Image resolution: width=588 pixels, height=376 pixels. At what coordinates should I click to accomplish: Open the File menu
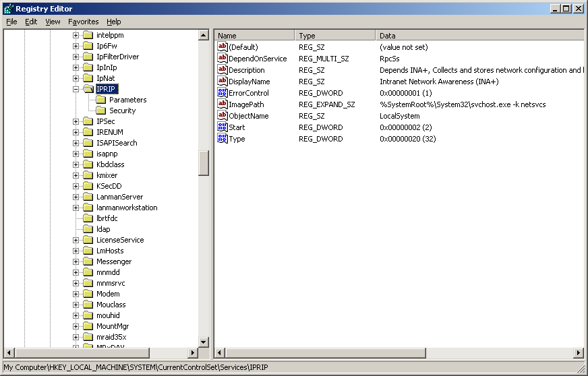tap(11, 22)
